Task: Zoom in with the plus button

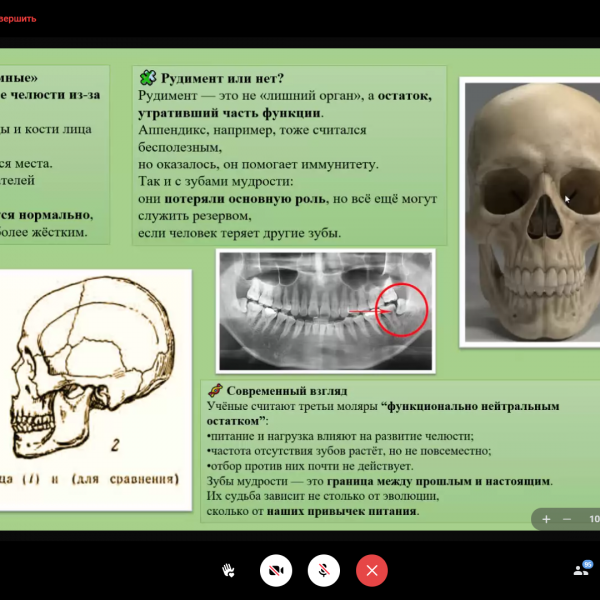Action: pos(546,519)
